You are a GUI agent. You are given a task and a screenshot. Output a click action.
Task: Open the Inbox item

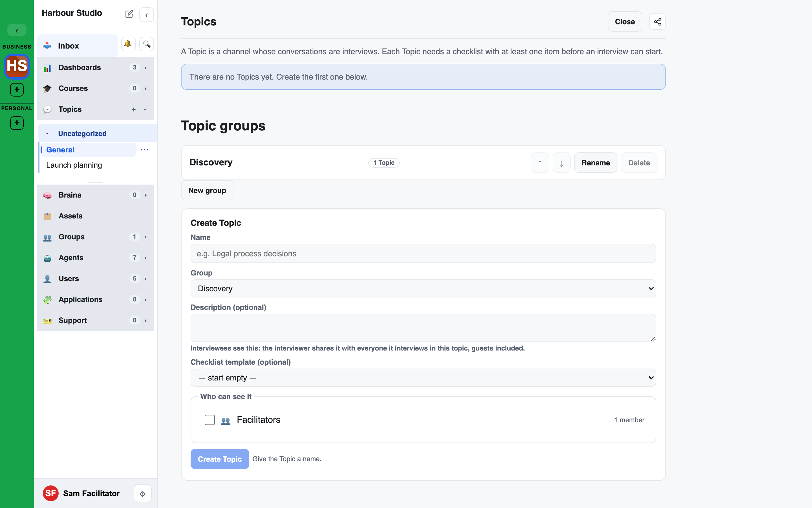(x=78, y=45)
